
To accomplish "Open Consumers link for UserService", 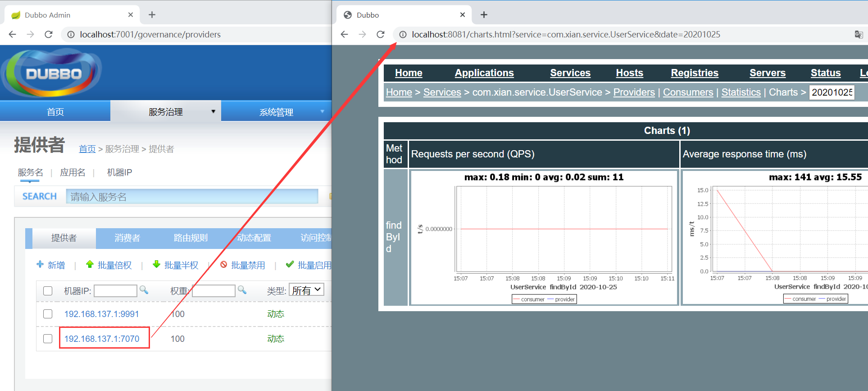I will (688, 92).
